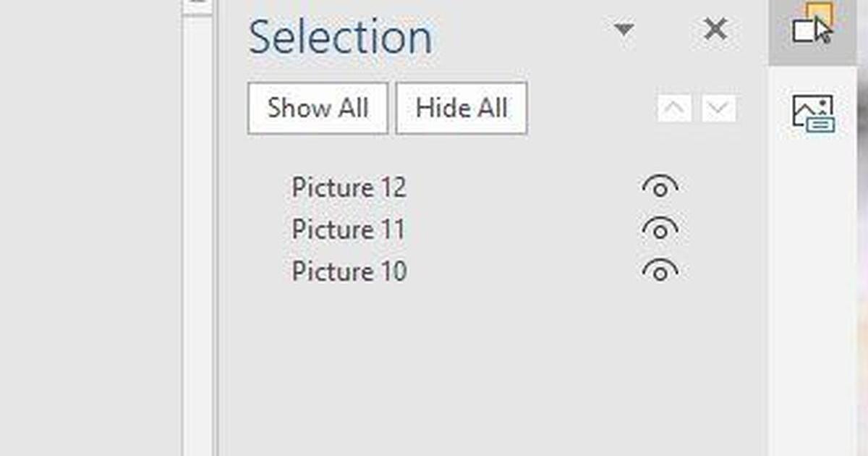
Task: Select the Picture 12 list entry
Action: click(x=349, y=187)
